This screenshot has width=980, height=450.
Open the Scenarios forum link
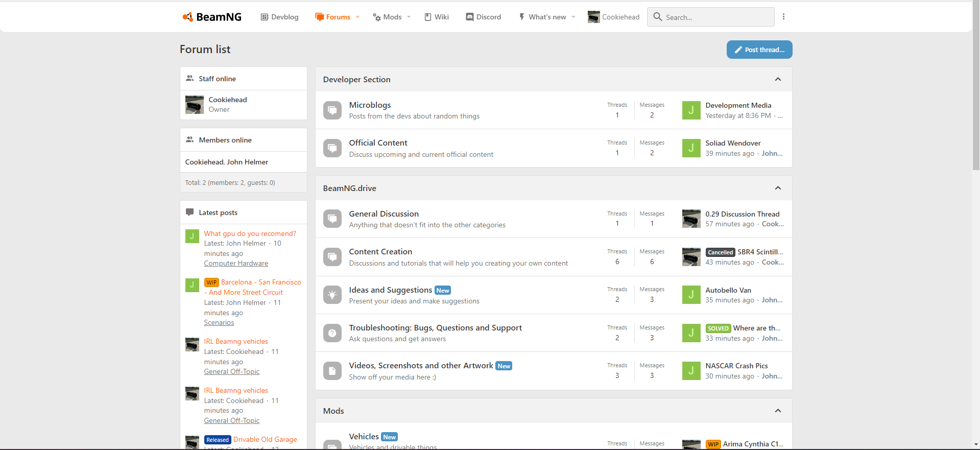[219, 322]
